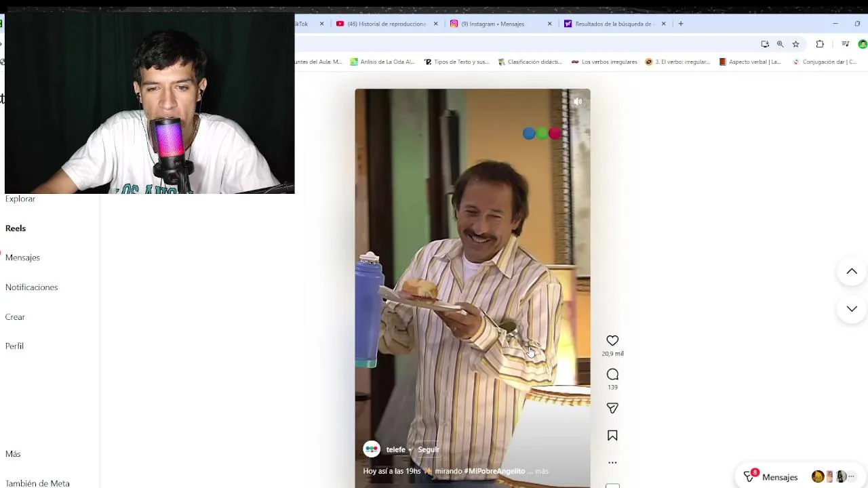Go to the next reel with the down chevron
The width and height of the screenshot is (868, 488).
[852, 308]
